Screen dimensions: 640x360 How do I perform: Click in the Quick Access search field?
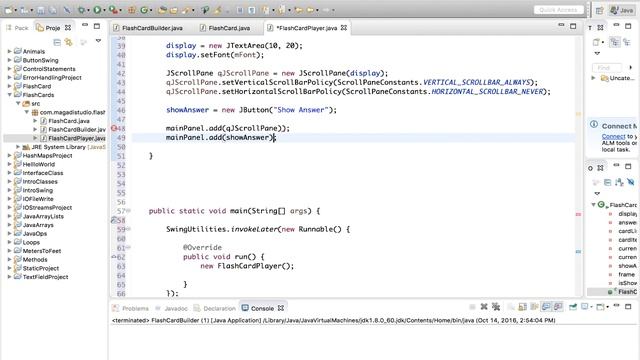point(558,10)
